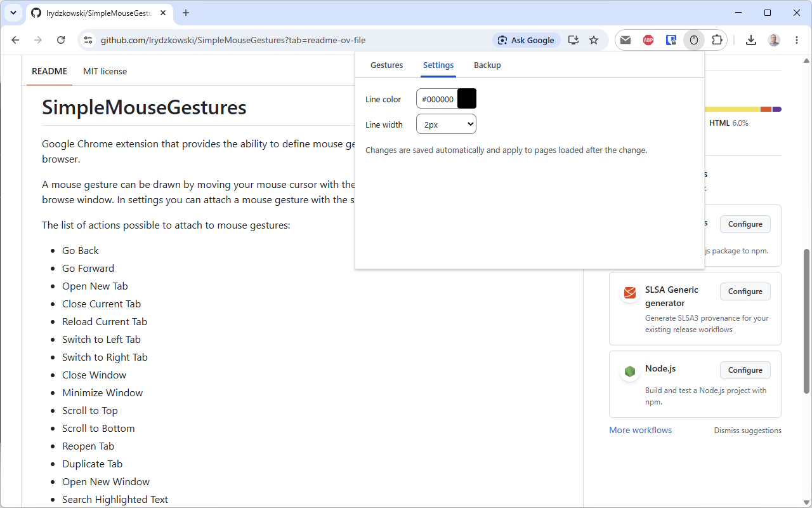Click "Minimize Window" in the actions list
The width and height of the screenshot is (812, 508).
click(x=103, y=392)
